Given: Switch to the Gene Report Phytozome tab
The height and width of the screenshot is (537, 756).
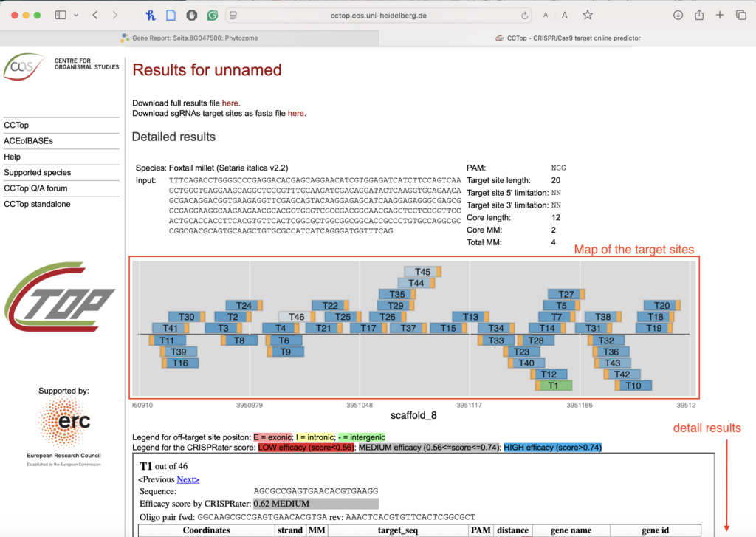Looking at the screenshot, I should click(x=188, y=38).
